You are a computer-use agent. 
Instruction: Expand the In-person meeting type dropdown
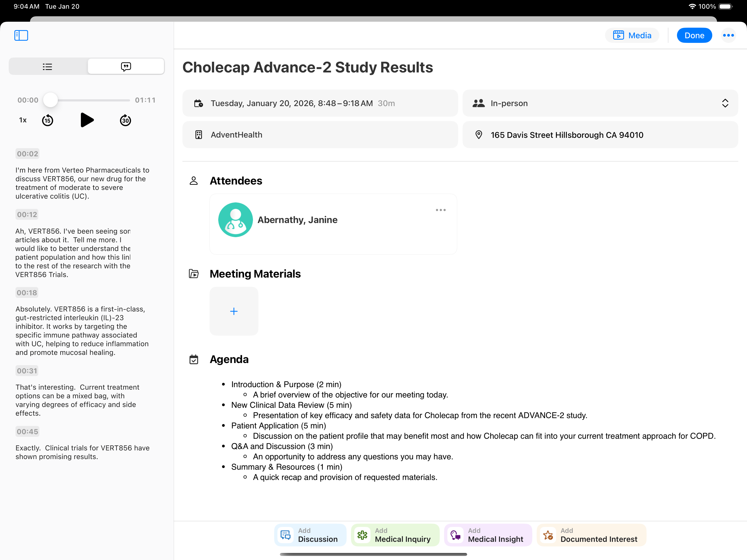click(725, 103)
